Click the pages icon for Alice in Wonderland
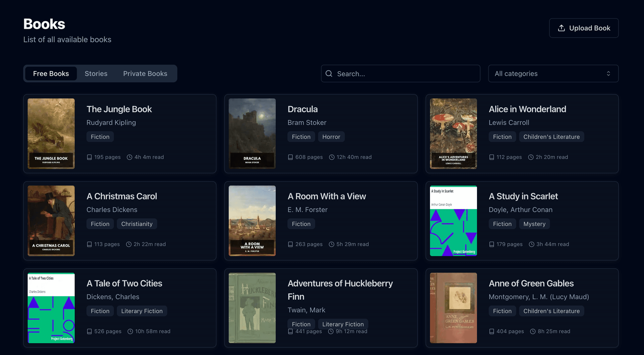 (x=491, y=157)
